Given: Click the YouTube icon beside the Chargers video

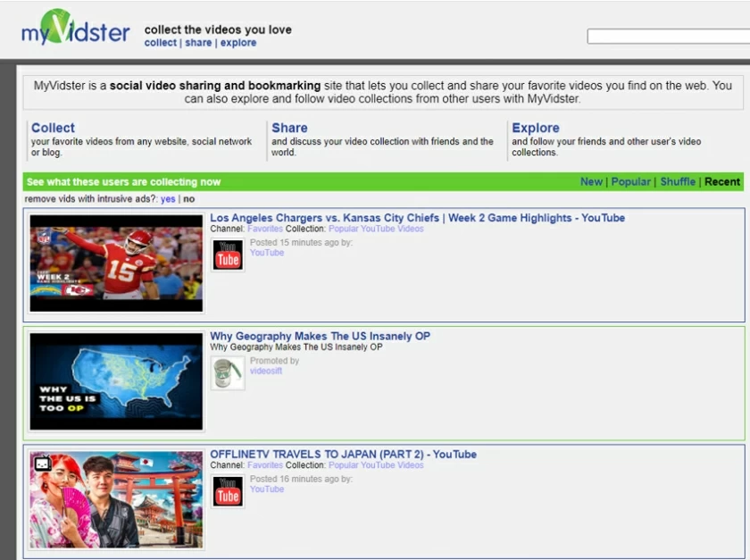Looking at the screenshot, I should point(227,253).
